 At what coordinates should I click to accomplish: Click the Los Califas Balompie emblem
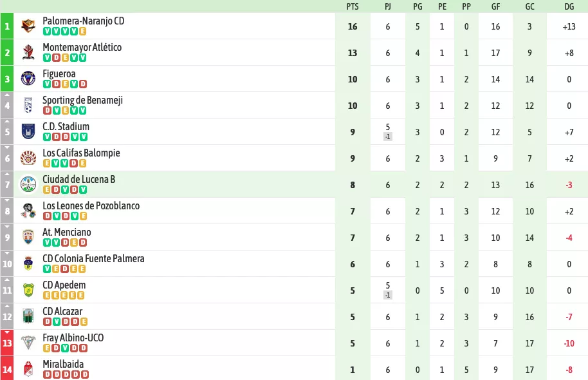28,158
